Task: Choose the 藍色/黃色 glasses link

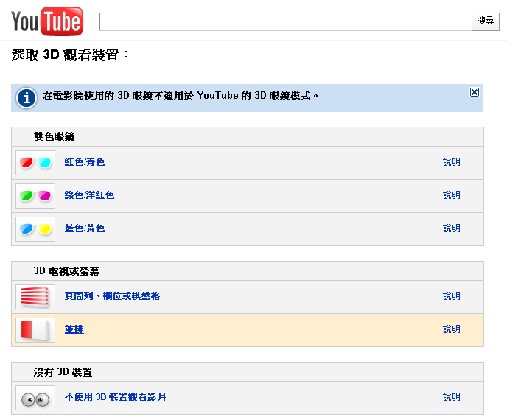Action: [x=85, y=228]
